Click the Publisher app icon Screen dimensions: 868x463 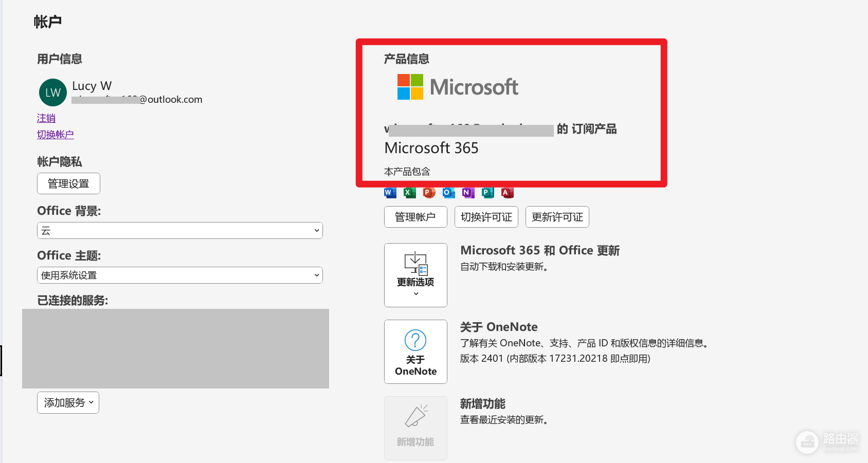(x=487, y=193)
